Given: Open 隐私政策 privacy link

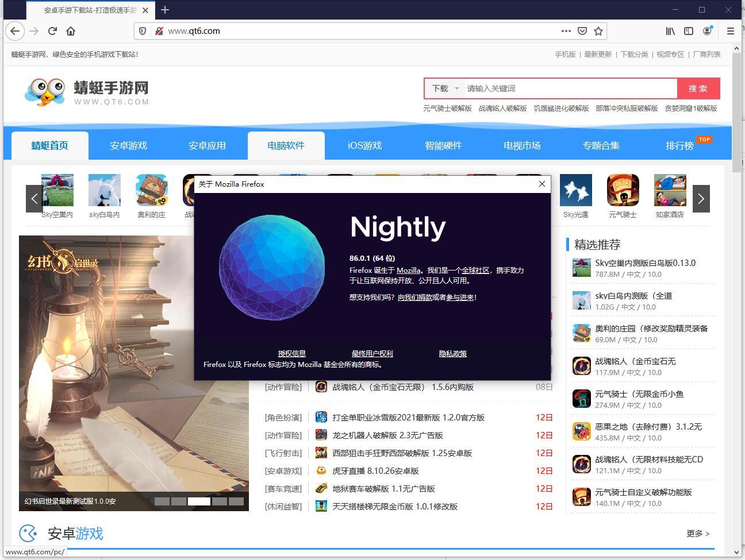Looking at the screenshot, I should (453, 353).
